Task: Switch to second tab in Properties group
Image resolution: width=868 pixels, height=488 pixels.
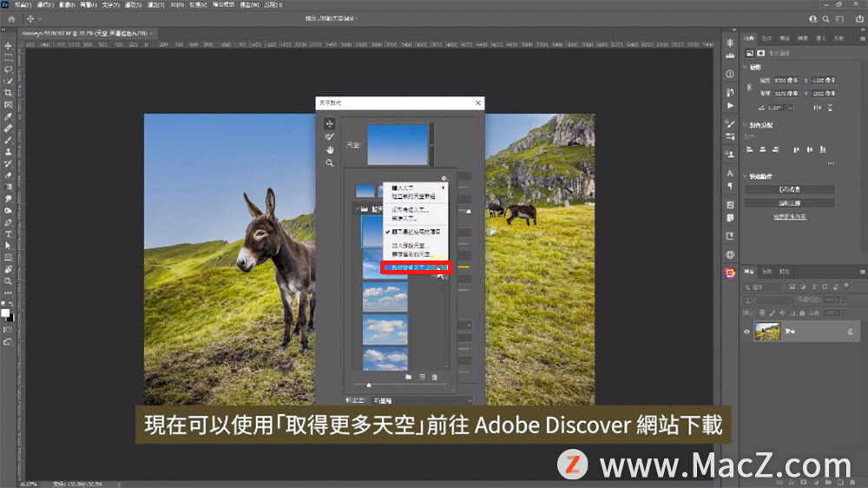Action: tap(766, 38)
